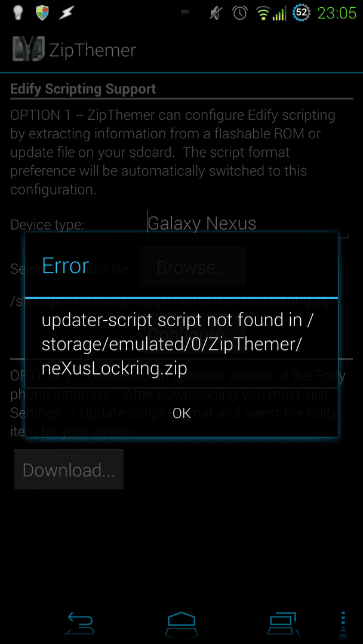Tap the Error dialog title

coord(65,266)
